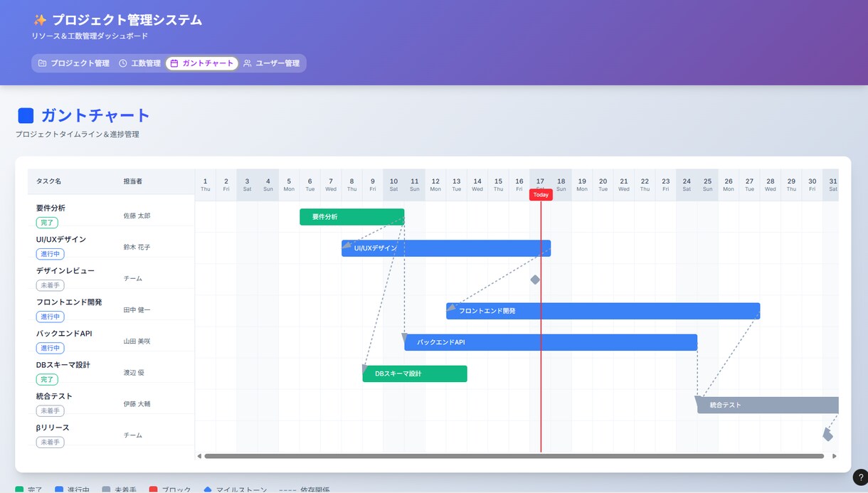This screenshot has height=493, width=868.
Task: Click assignee 田中 健一
Action: tap(137, 309)
